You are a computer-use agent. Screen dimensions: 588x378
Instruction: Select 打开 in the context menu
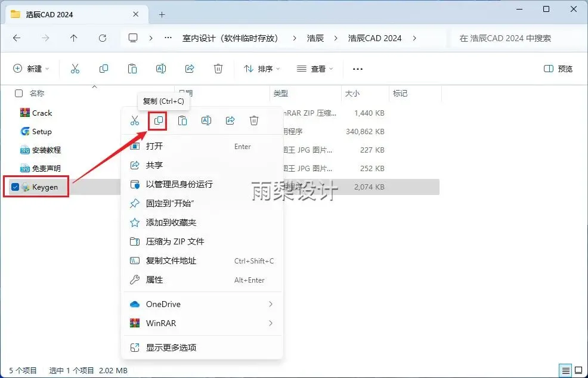tap(203, 146)
